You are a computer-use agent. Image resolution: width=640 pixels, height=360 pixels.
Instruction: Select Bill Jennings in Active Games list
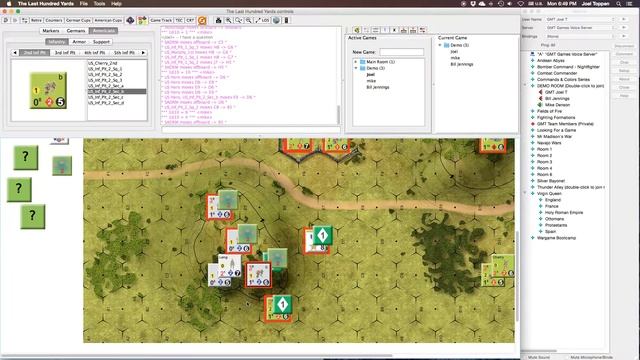point(378,87)
